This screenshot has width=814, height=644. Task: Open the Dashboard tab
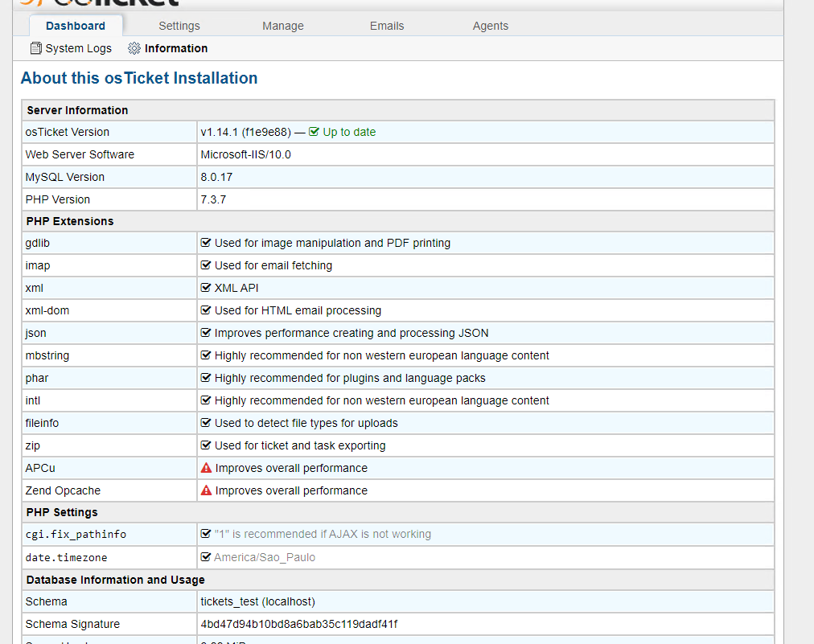tap(76, 26)
